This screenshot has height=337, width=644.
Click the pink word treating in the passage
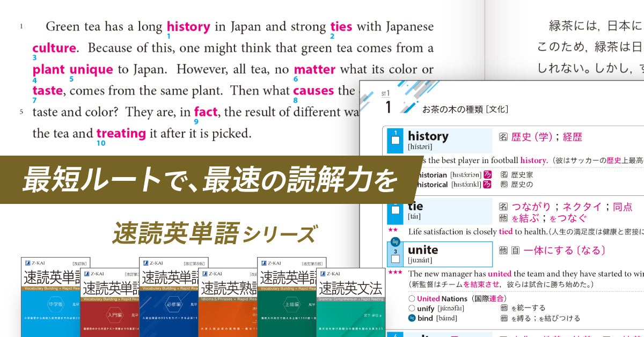click(121, 134)
